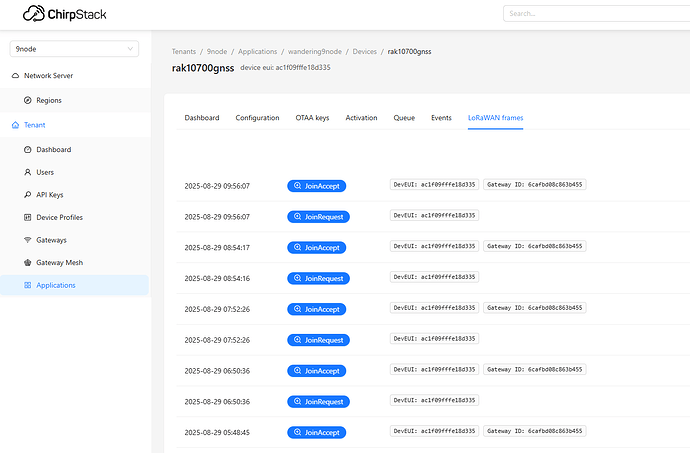Open the Events tab
This screenshot has width=690, height=453.
point(441,118)
